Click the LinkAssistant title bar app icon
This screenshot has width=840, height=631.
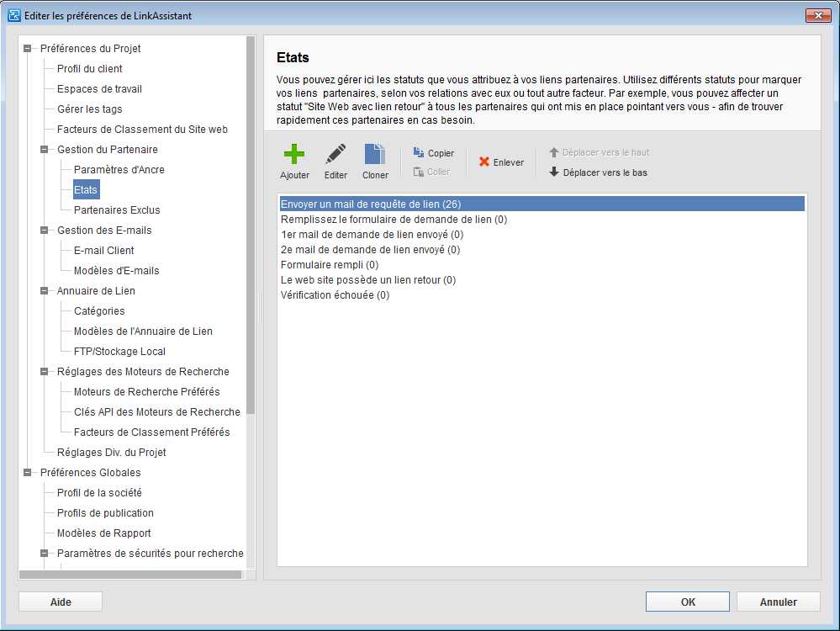[x=14, y=15]
